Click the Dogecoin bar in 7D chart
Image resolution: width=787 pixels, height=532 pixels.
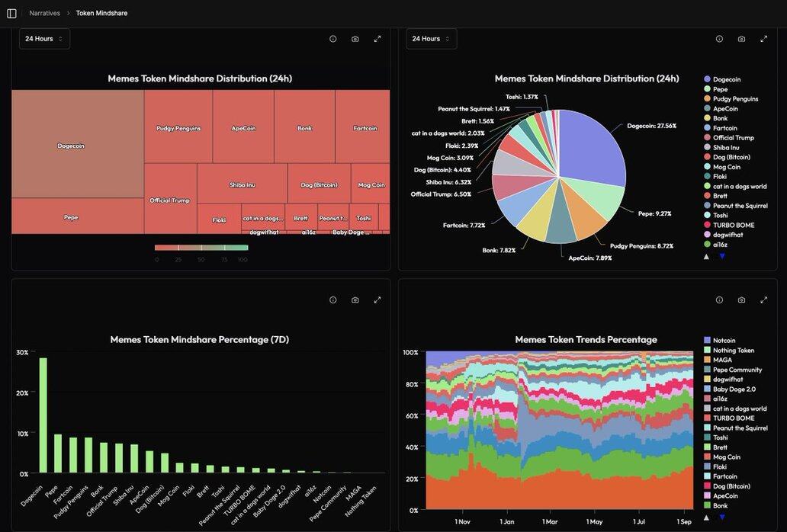click(x=43, y=415)
